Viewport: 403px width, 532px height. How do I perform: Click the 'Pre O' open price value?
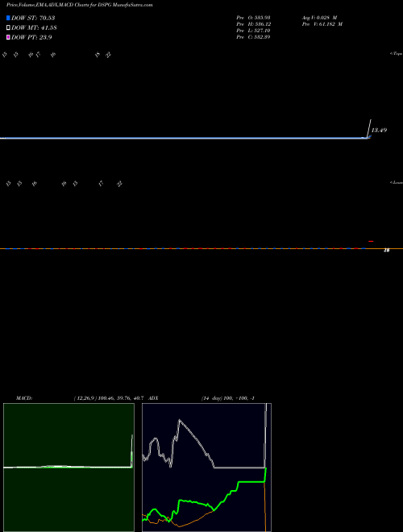pos(253,18)
